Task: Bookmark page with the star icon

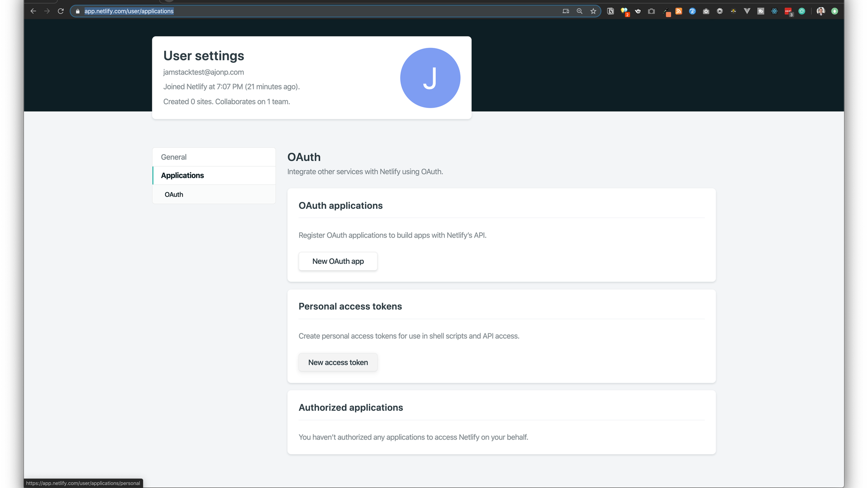Action: 593,11
